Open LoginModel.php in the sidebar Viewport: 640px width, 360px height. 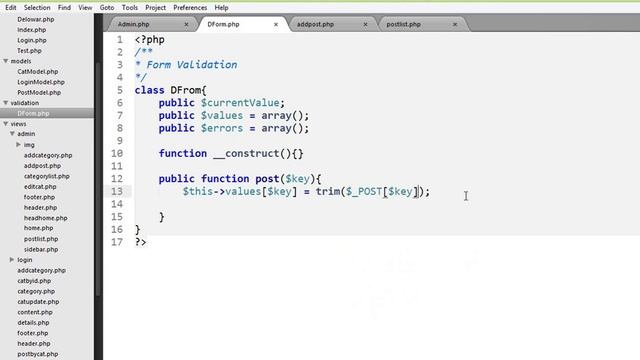(x=41, y=82)
